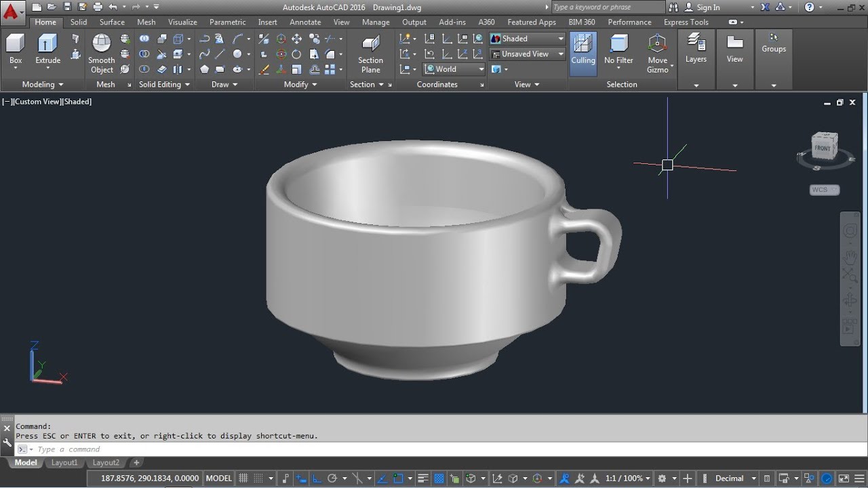Screen dimensions: 868x488
Task: Switch to the Surface ribbon tab
Action: (x=112, y=22)
